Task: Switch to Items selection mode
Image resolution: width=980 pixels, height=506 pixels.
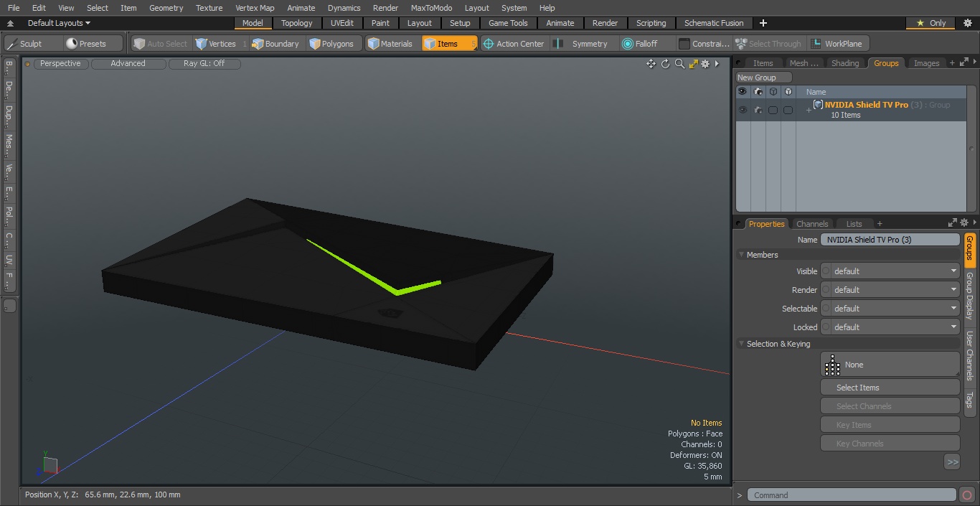Action: [x=449, y=44]
